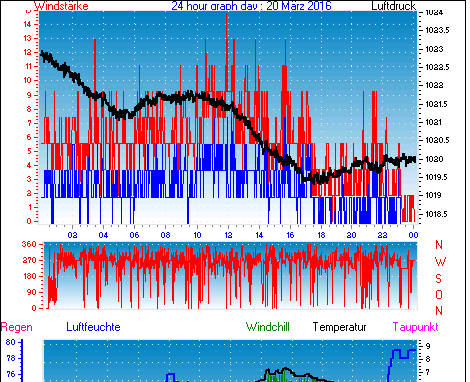
Task: Click red '1' on the Windstärke axis
Action: tap(29, 207)
